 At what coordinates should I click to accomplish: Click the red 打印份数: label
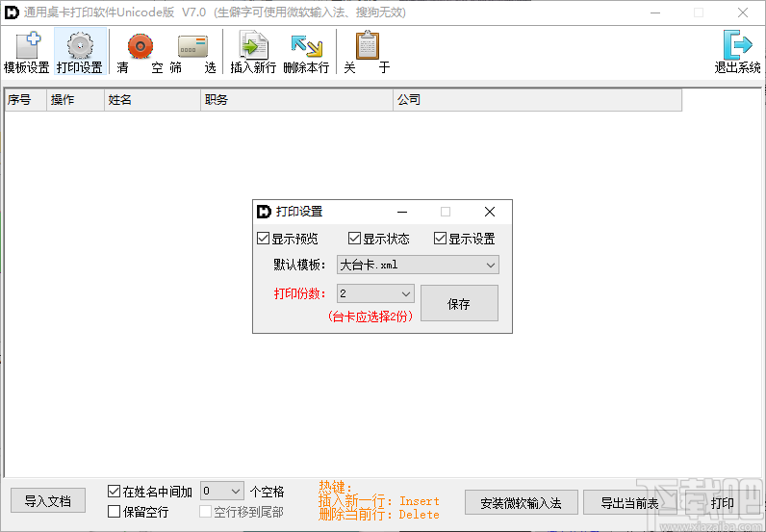click(299, 293)
